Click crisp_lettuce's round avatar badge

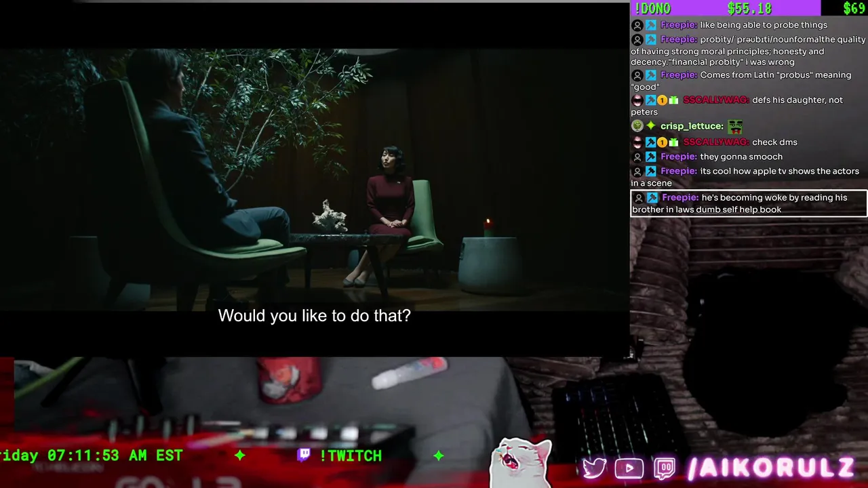click(x=637, y=126)
